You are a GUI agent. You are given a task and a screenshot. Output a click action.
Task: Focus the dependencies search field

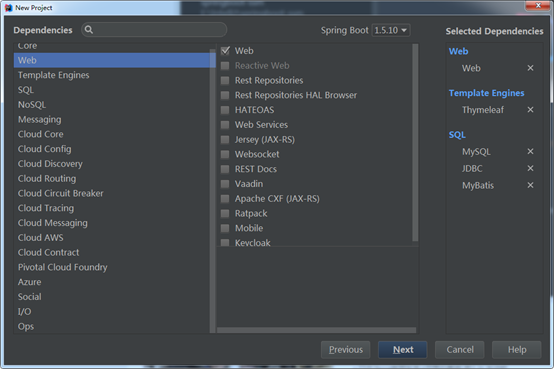tap(154, 30)
